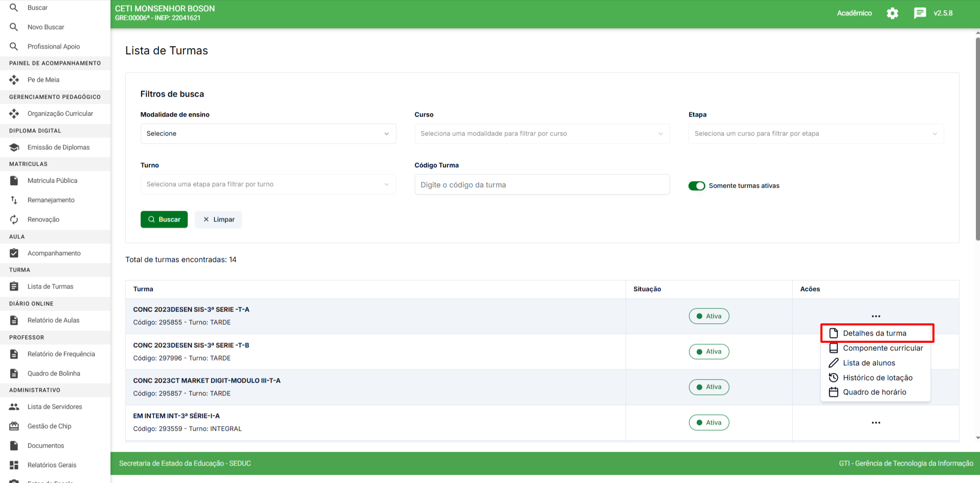Select Quadro de horário menu option

pos(874,392)
